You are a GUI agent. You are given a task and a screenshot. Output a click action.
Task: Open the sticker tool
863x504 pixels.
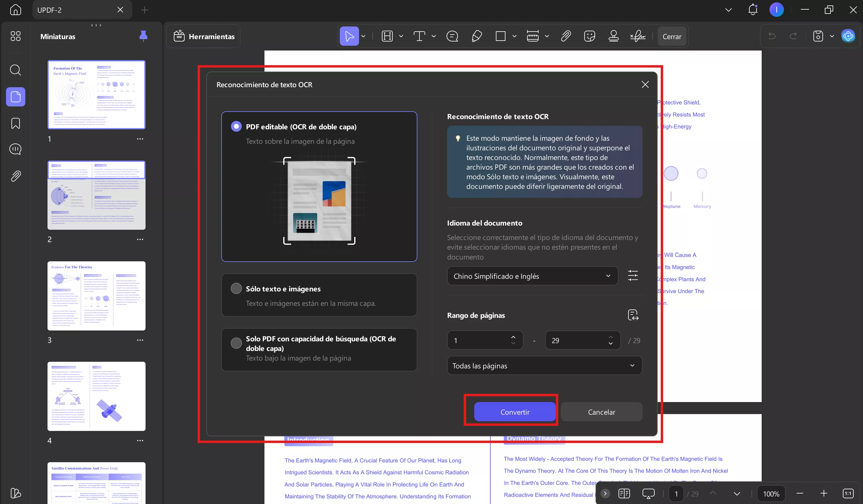point(589,36)
